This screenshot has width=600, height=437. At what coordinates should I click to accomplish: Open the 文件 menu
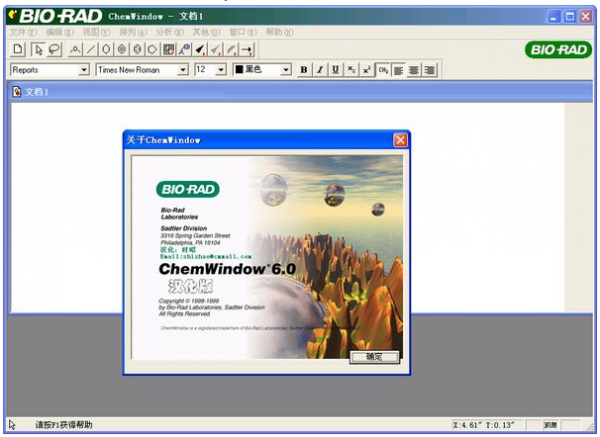[23, 32]
